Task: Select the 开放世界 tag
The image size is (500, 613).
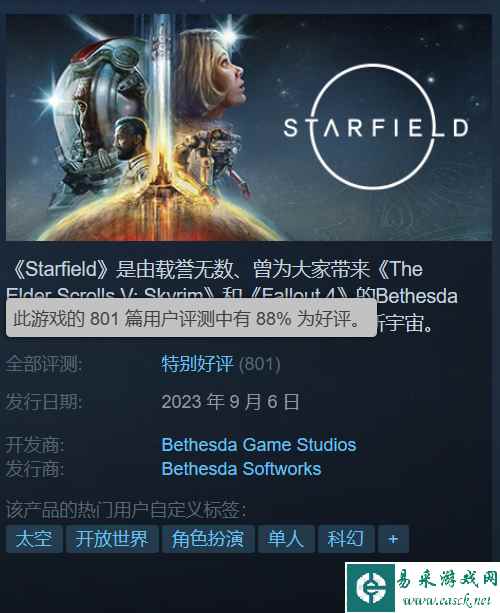Action: pos(112,539)
